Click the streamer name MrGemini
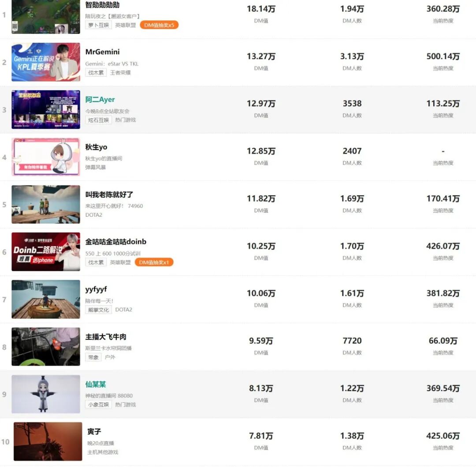This screenshot has width=476, height=467. (x=102, y=52)
